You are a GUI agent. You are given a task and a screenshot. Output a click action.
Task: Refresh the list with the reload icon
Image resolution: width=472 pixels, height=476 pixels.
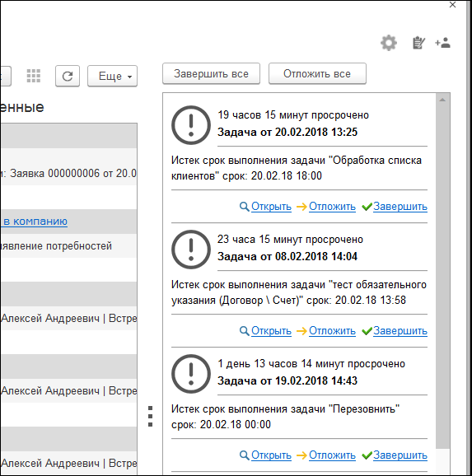point(68,76)
